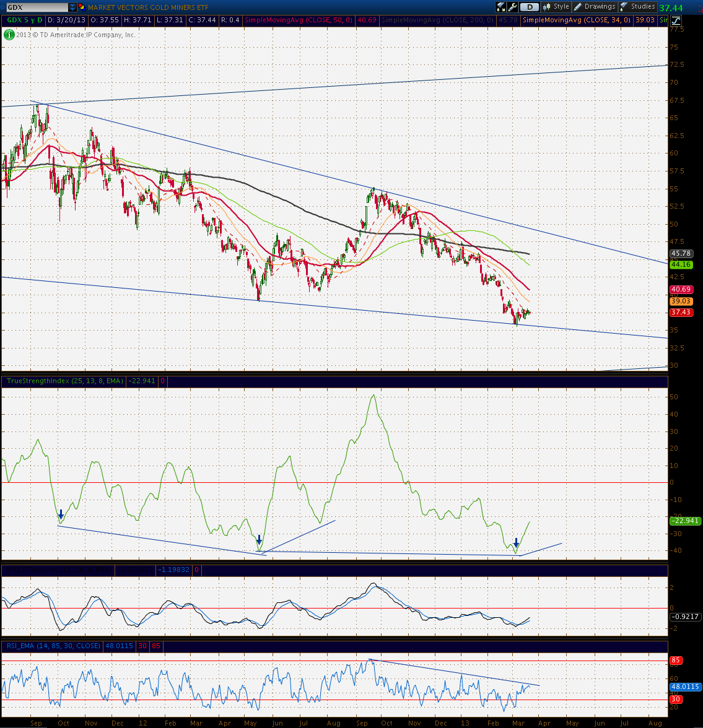
Task: Click the orange 39.03 price bubble
Action: (681, 301)
